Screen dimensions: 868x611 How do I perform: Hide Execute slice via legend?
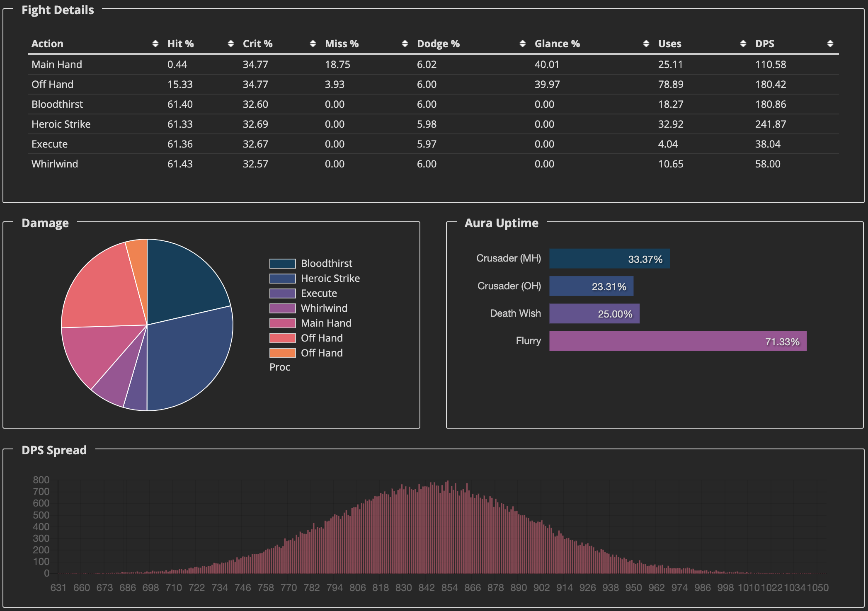(x=318, y=293)
